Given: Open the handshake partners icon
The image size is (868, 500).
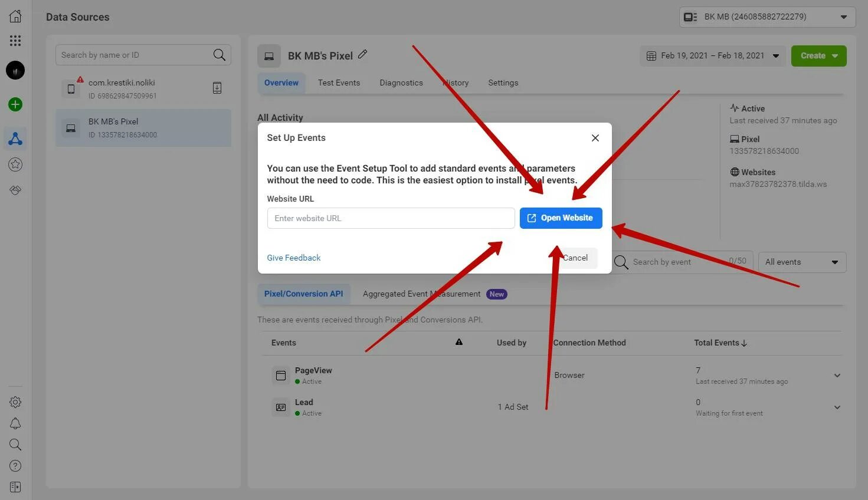Looking at the screenshot, I should (15, 190).
